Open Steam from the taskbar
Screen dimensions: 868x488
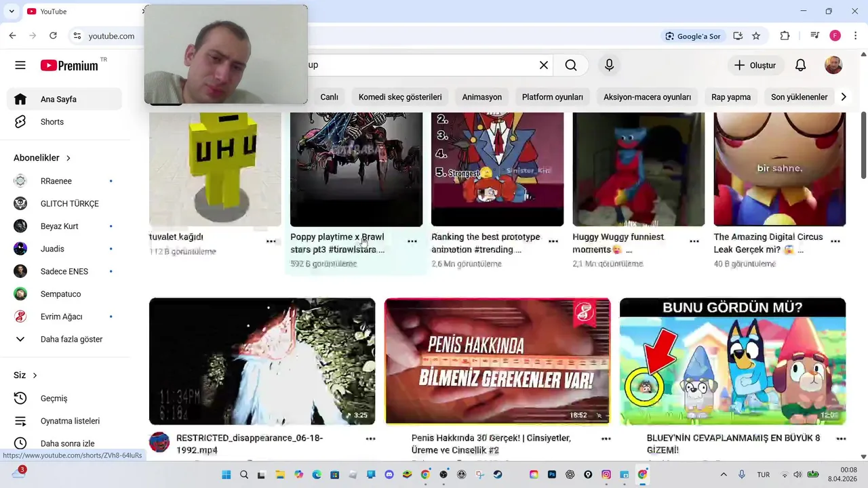coord(498,474)
